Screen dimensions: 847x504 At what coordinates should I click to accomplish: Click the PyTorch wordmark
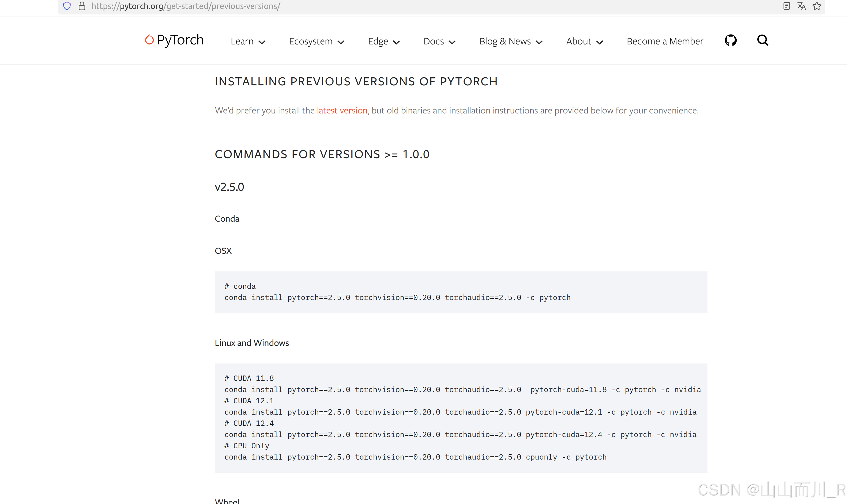(x=180, y=40)
